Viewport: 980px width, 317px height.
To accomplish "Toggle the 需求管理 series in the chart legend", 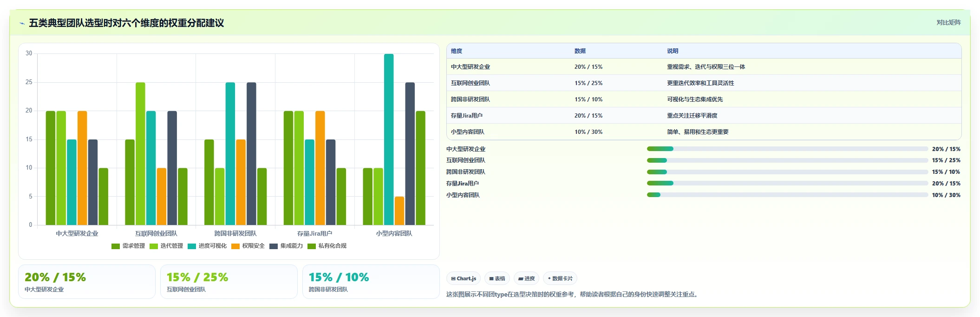I will click(x=128, y=246).
